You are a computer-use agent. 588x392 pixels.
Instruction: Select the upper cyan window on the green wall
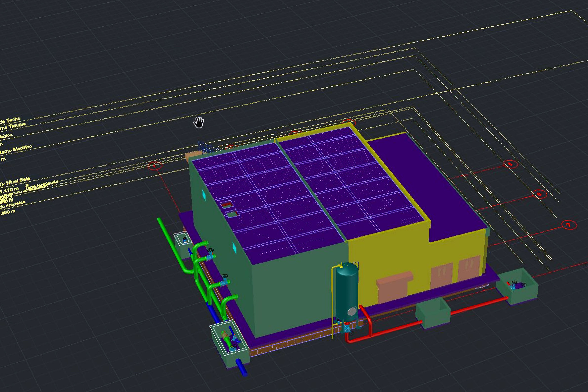pyautogui.click(x=204, y=195)
